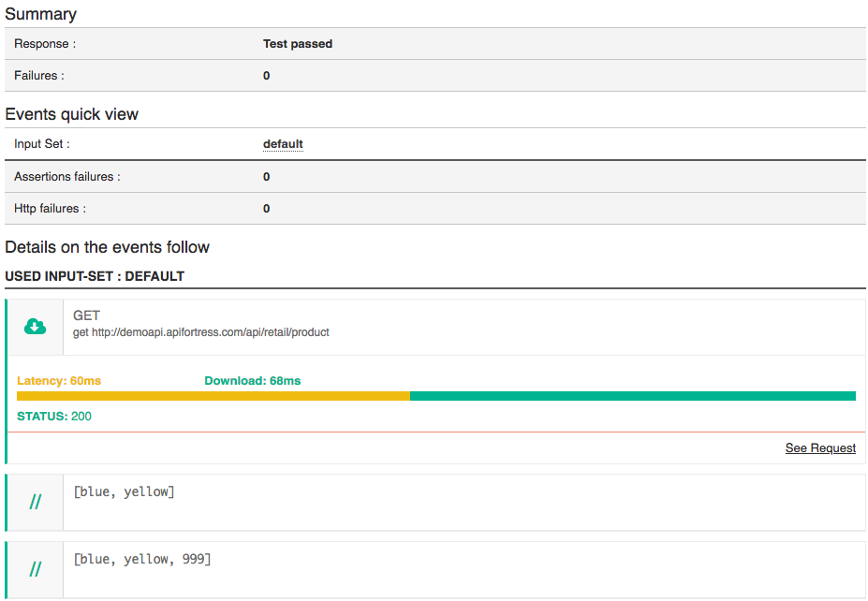This screenshot has width=868, height=601.
Task: Select the Latency: 60ms label
Action: click(59, 381)
